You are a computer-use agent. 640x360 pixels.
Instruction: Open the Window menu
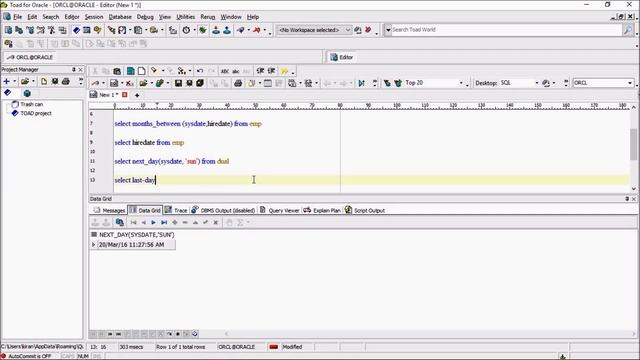click(x=231, y=17)
